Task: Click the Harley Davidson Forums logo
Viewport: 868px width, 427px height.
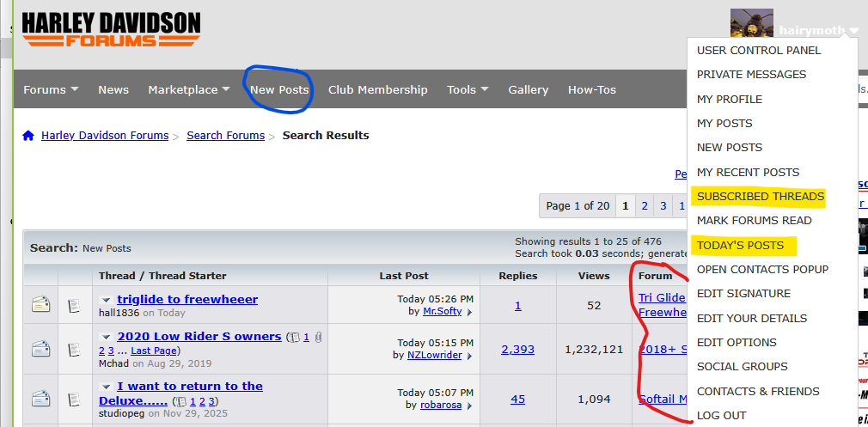Action: pyautogui.click(x=111, y=30)
